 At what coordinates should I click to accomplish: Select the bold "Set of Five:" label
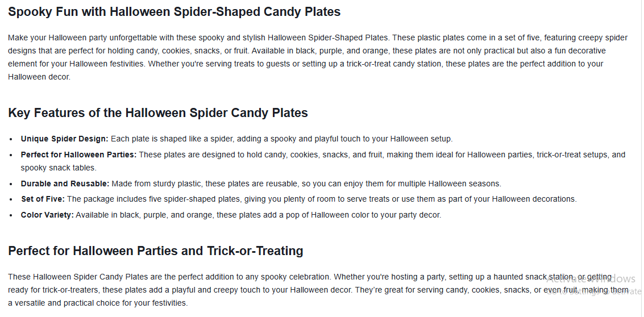tap(43, 199)
